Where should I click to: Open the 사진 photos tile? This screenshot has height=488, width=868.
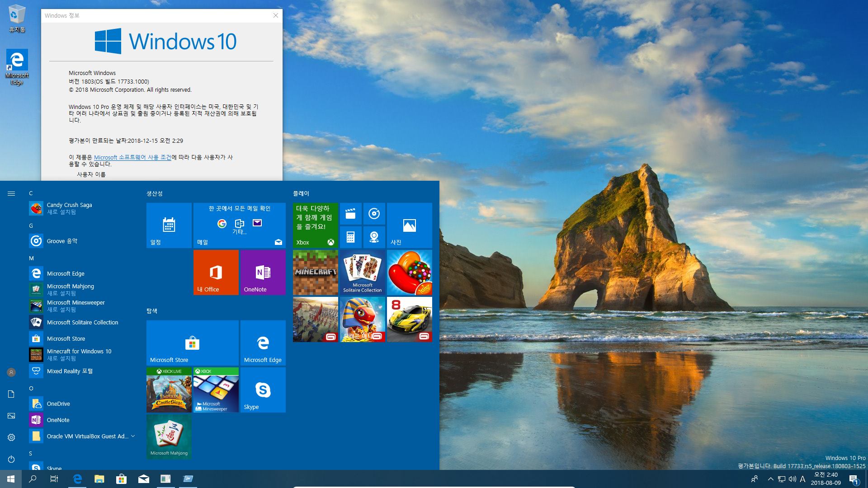point(410,225)
